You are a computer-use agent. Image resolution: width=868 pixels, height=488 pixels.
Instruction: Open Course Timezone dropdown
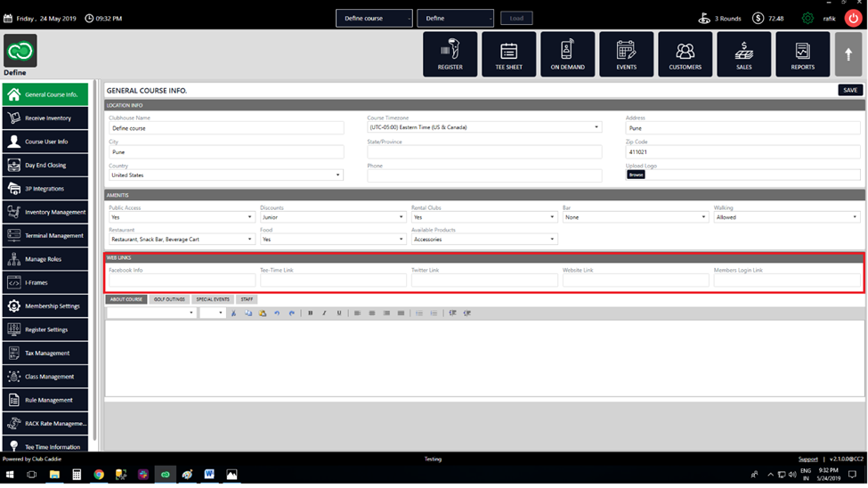[x=484, y=127]
